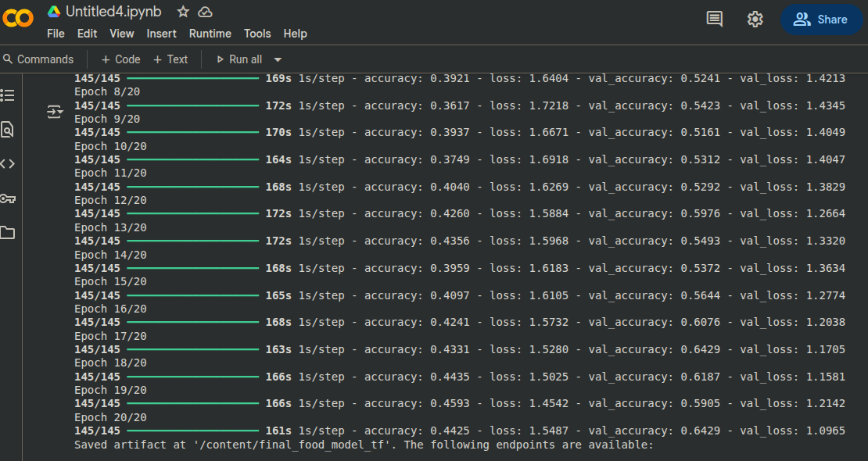
Task: Open the Commands search
Action: point(38,59)
